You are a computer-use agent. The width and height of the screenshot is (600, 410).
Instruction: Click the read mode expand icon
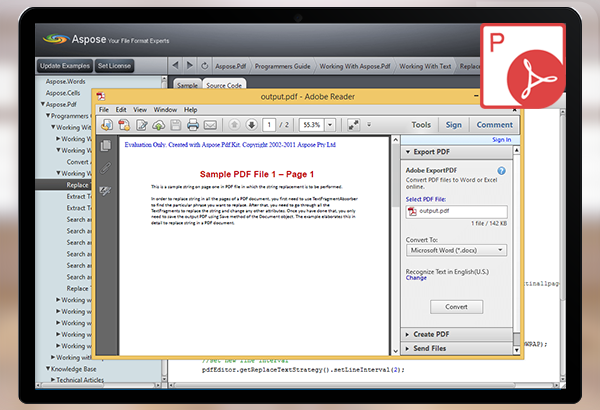[x=353, y=125]
